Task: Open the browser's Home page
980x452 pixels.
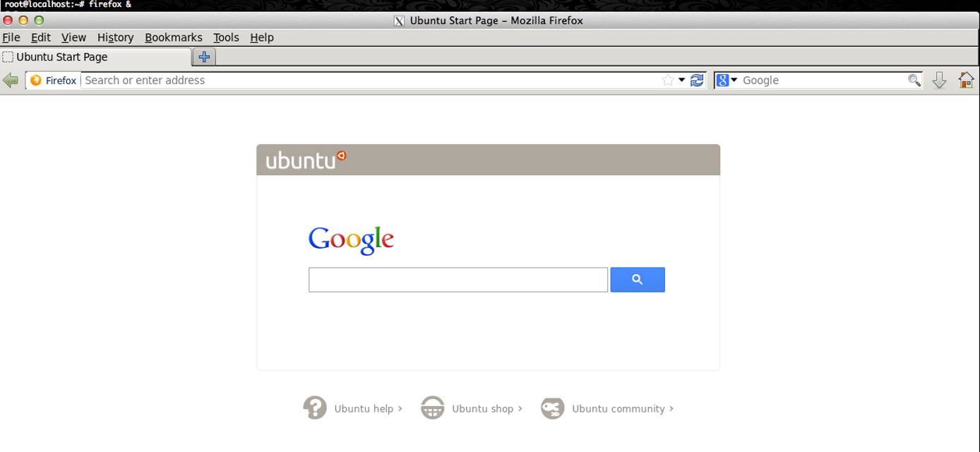Action: coord(966,80)
